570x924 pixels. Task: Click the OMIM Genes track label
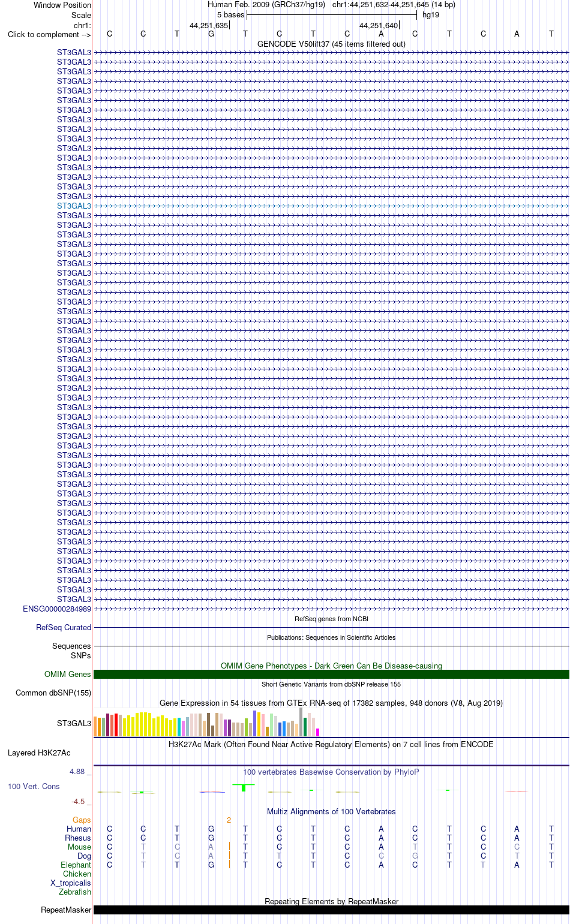point(68,674)
